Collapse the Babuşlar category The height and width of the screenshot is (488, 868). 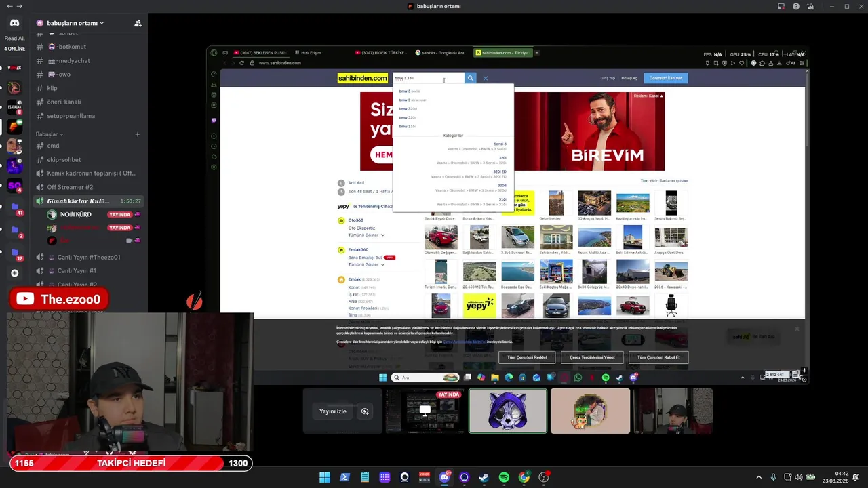50,134
